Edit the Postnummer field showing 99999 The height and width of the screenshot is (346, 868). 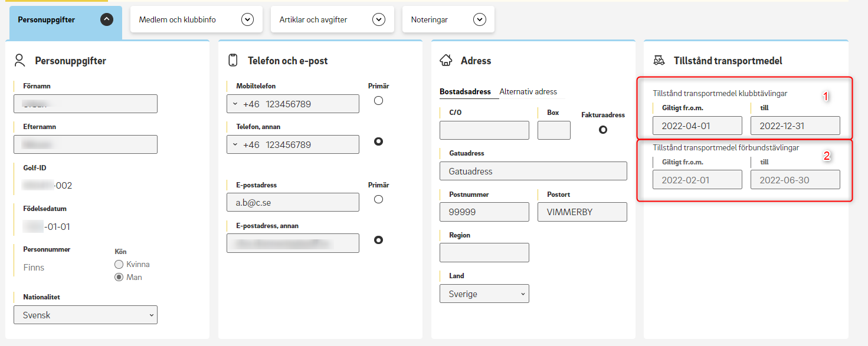484,212
